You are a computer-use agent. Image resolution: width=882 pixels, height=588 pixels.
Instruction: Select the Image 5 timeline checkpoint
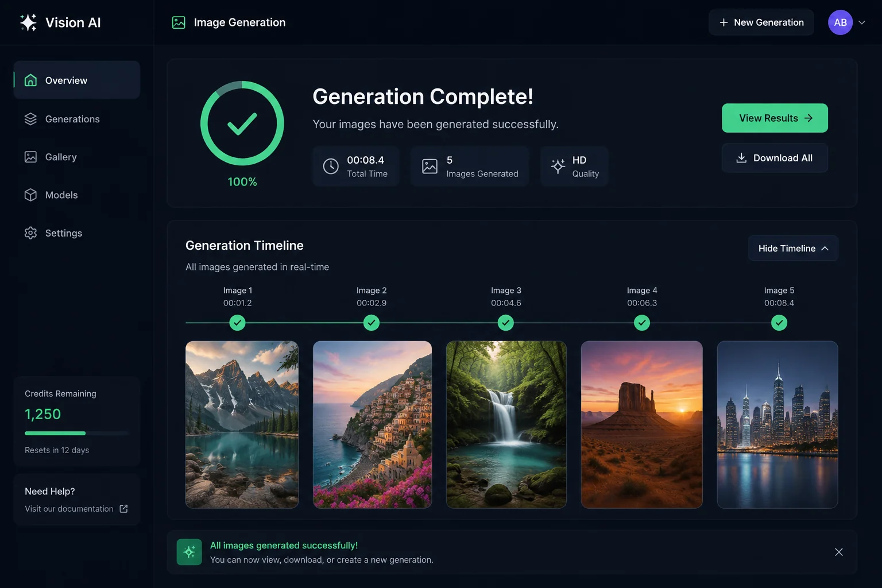(779, 323)
